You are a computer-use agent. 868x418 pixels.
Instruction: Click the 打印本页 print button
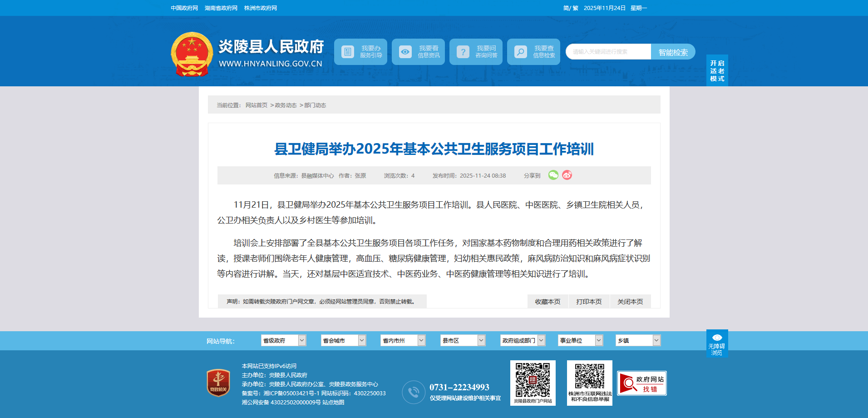[x=589, y=302]
